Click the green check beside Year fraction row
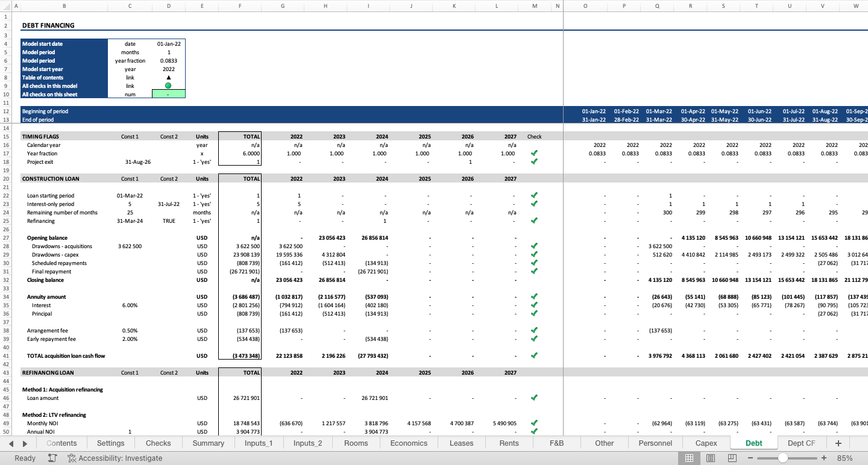Image resolution: width=868 pixels, height=465 pixels. coord(533,153)
